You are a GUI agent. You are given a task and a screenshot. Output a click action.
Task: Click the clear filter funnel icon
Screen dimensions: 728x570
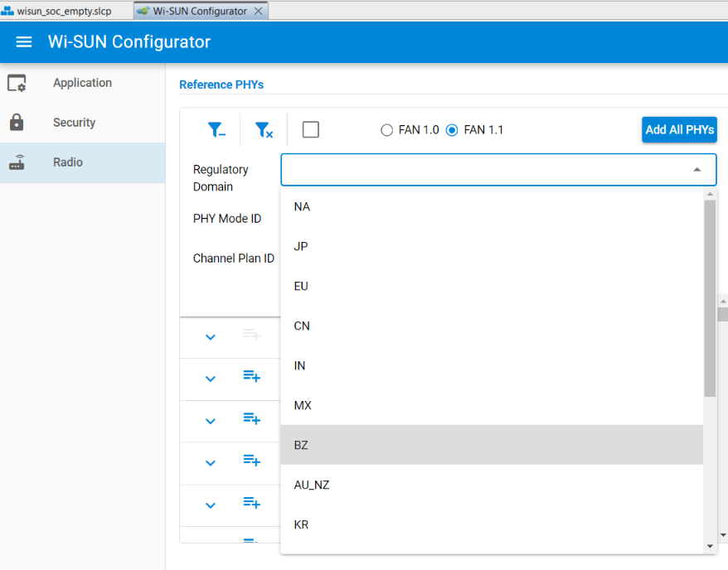click(x=264, y=130)
